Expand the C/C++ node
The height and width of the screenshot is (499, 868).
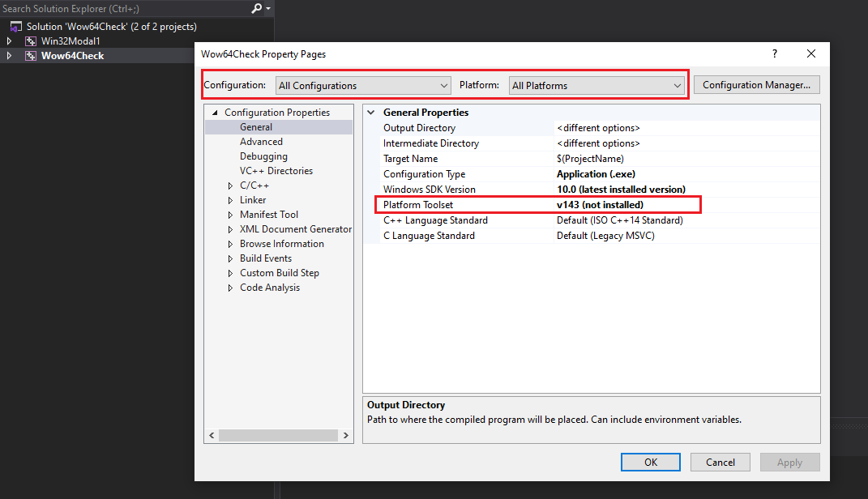coord(230,186)
